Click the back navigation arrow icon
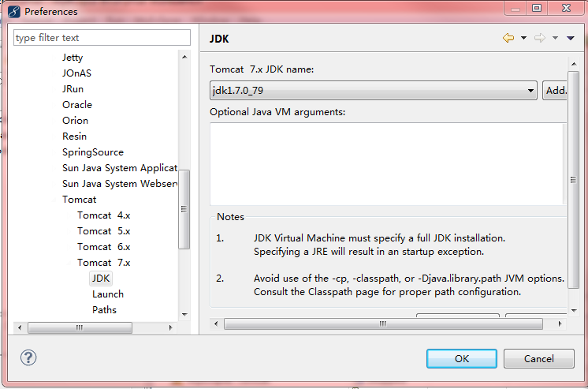The height and width of the screenshot is (389, 588). pos(508,38)
